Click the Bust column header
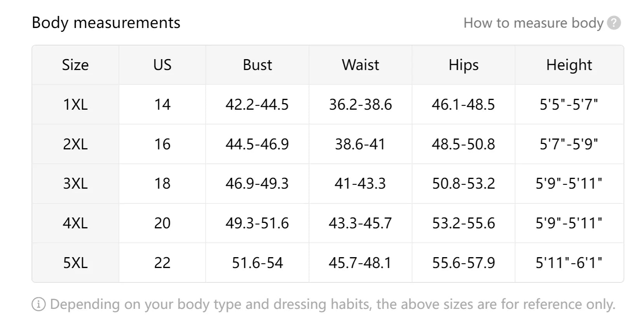This screenshot has height=333, width=644. (x=257, y=65)
